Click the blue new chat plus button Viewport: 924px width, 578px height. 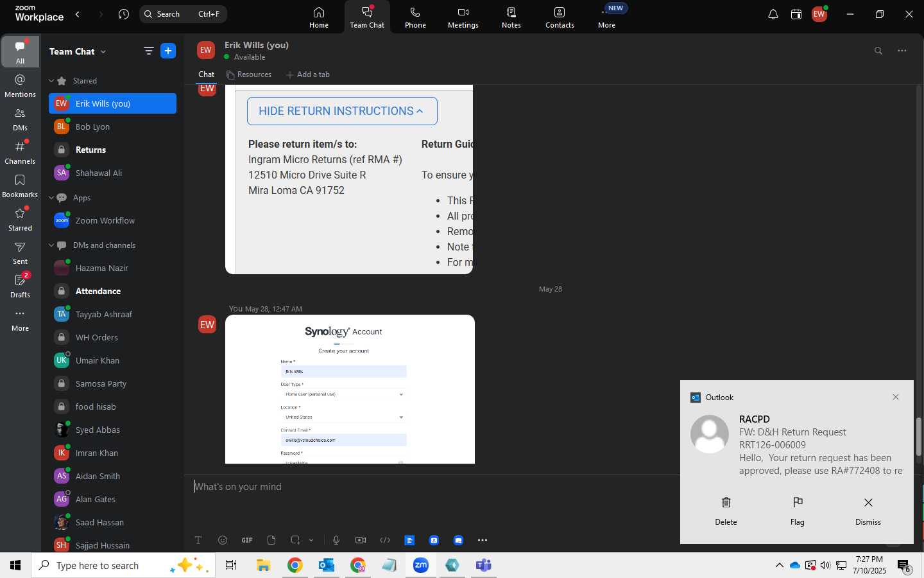pyautogui.click(x=168, y=51)
